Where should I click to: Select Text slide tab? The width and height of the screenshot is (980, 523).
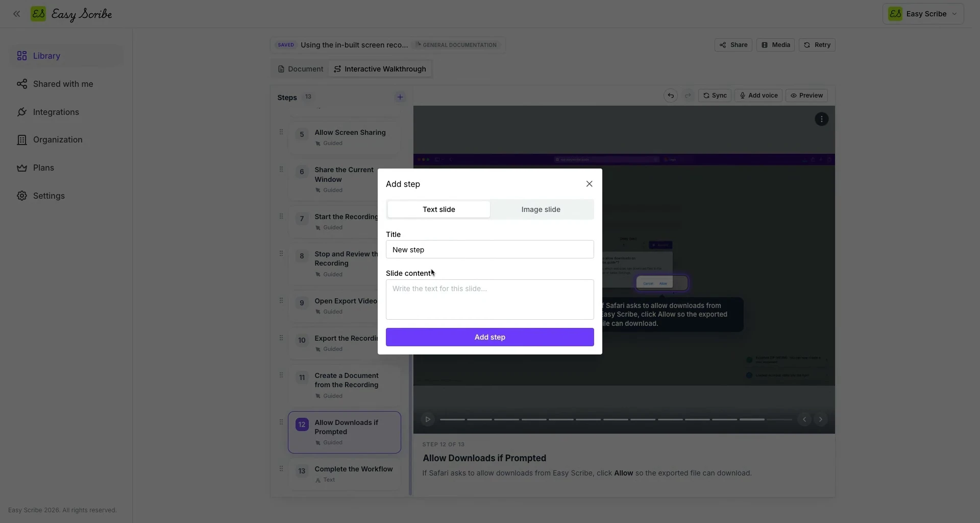tap(438, 209)
